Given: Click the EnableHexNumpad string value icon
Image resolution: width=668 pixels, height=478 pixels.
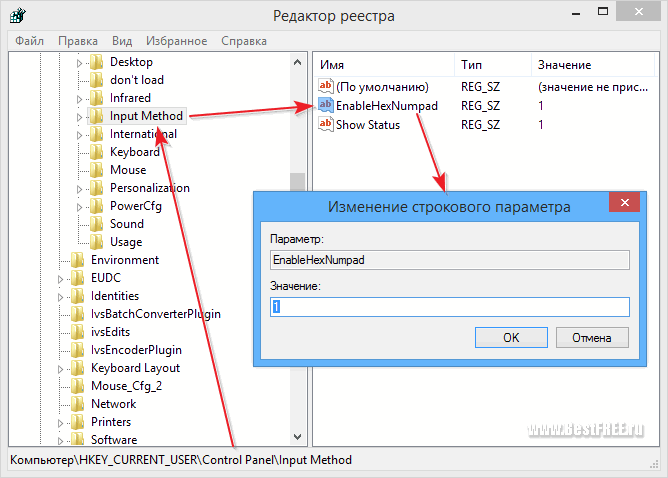Looking at the screenshot, I should point(325,105).
